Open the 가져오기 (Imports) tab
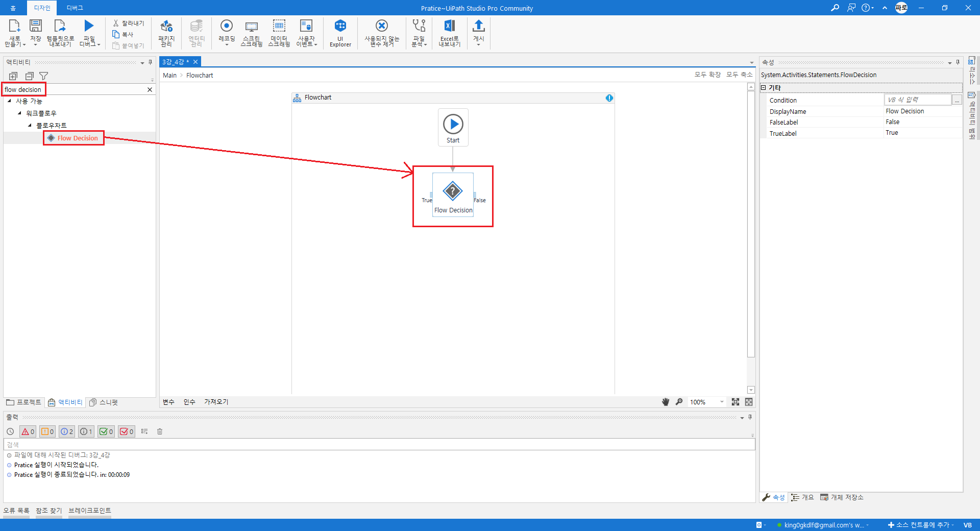 pyautogui.click(x=216, y=402)
